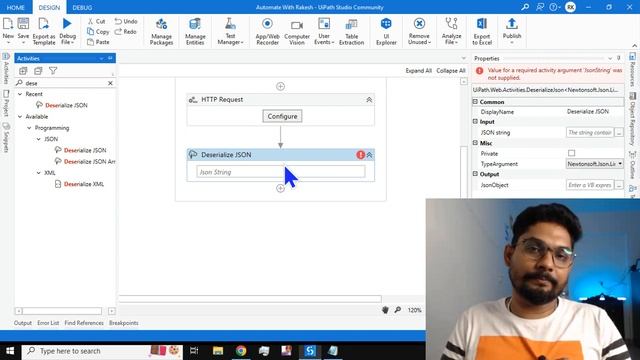Screen dimensions: 640x360
Task: Open User Events menu
Action: (x=324, y=31)
